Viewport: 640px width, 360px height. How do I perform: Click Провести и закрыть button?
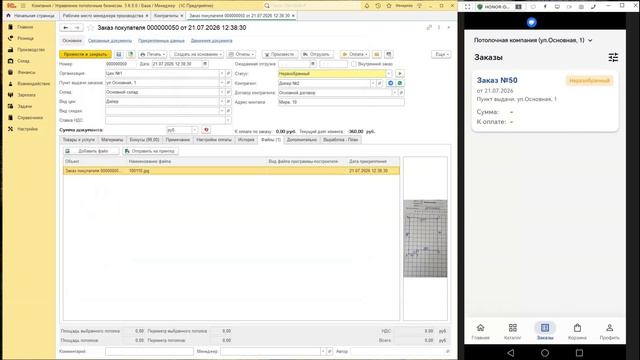click(x=85, y=54)
